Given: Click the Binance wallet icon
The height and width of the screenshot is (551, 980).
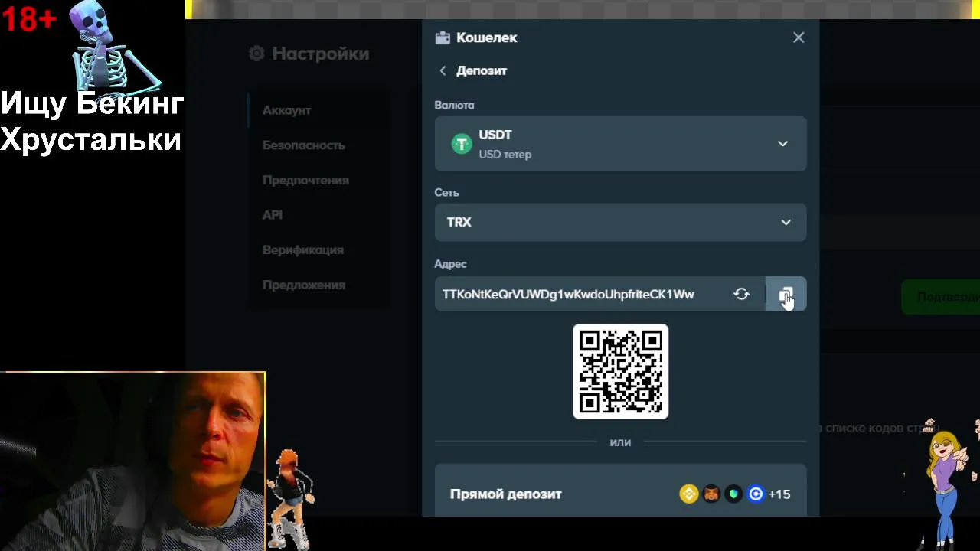Looking at the screenshot, I should tap(689, 494).
